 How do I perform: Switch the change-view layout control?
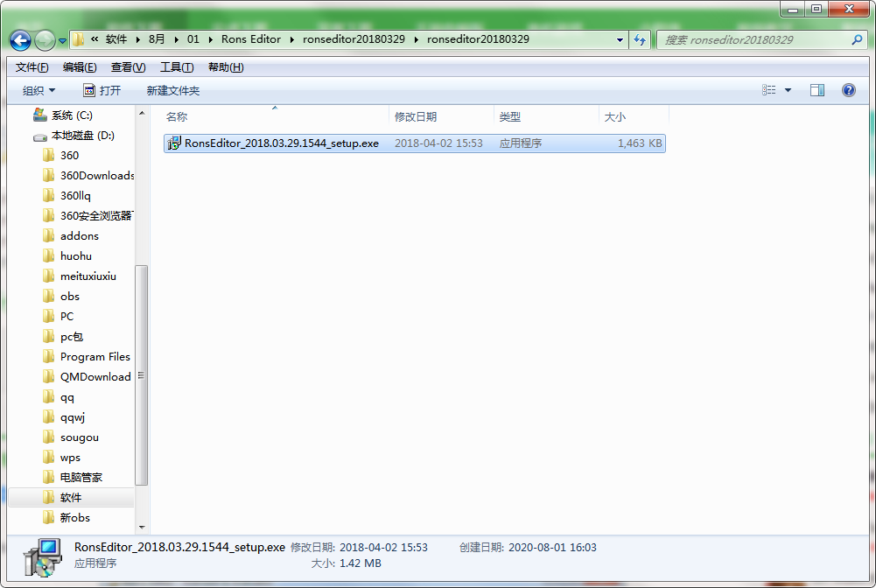tap(768, 89)
